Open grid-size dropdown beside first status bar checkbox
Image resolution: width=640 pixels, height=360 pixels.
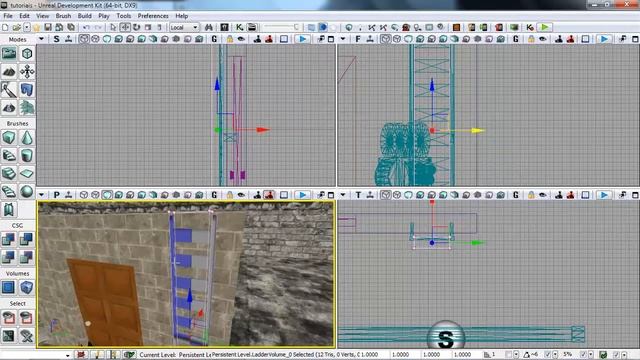516,355
